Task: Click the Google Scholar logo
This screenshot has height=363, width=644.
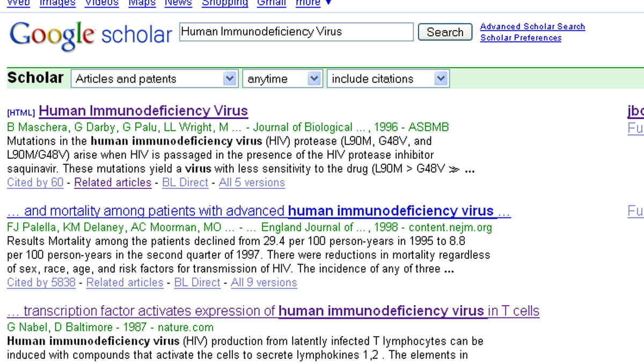Action: click(x=90, y=35)
